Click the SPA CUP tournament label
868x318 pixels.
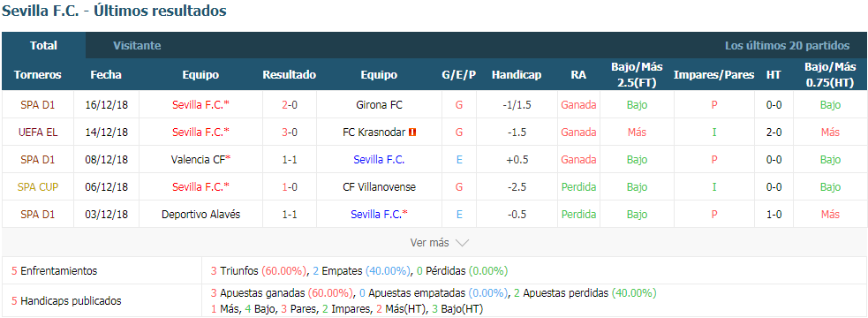38,187
